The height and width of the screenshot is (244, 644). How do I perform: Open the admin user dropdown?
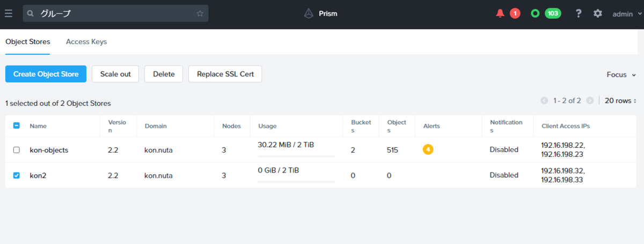626,13
